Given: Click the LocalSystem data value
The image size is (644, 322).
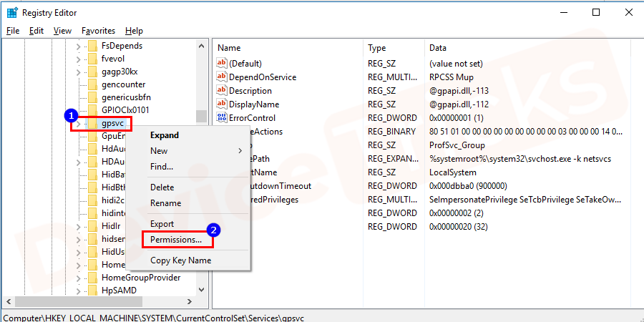Looking at the screenshot, I should pyautogui.click(x=453, y=172).
